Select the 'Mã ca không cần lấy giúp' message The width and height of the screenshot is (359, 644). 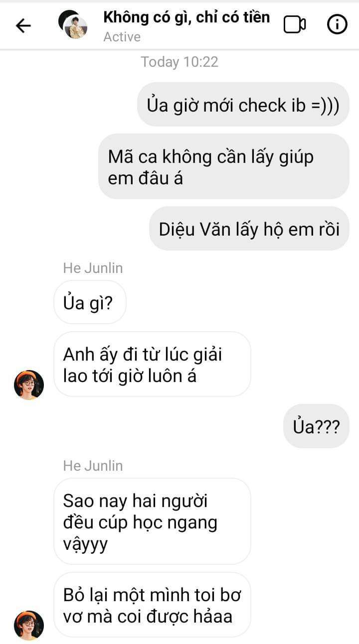[224, 166]
